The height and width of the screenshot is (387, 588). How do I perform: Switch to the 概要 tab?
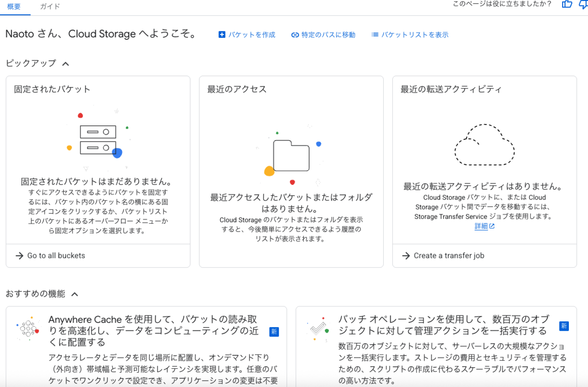(14, 6)
